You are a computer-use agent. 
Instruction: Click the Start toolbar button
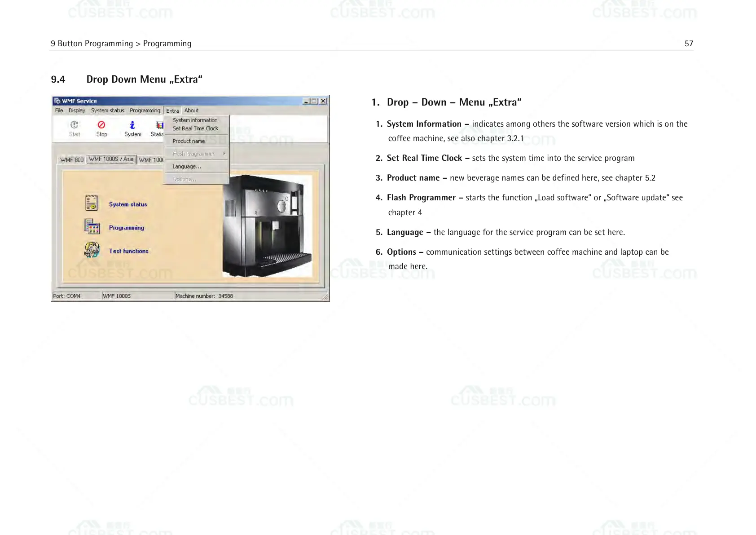(75, 128)
